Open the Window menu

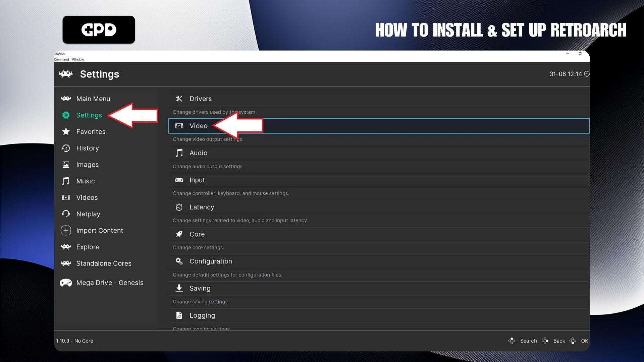pyautogui.click(x=78, y=59)
